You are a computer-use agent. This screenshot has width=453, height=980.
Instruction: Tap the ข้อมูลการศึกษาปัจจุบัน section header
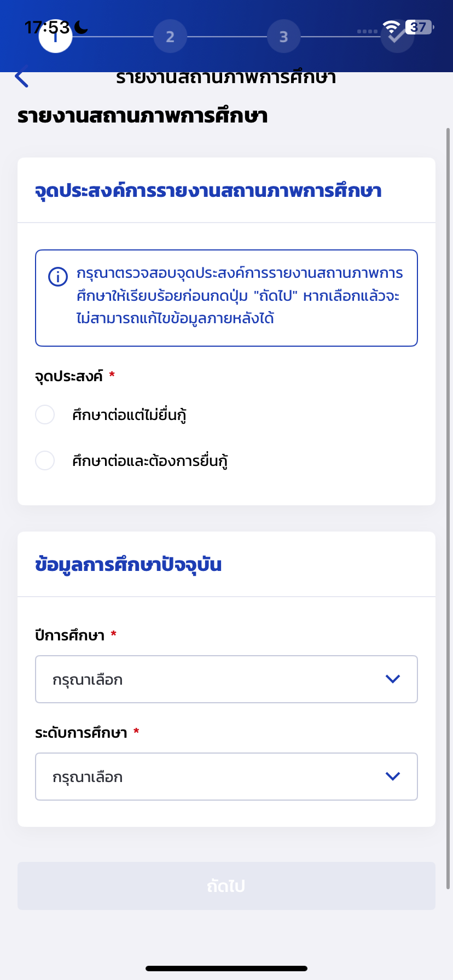tap(128, 564)
